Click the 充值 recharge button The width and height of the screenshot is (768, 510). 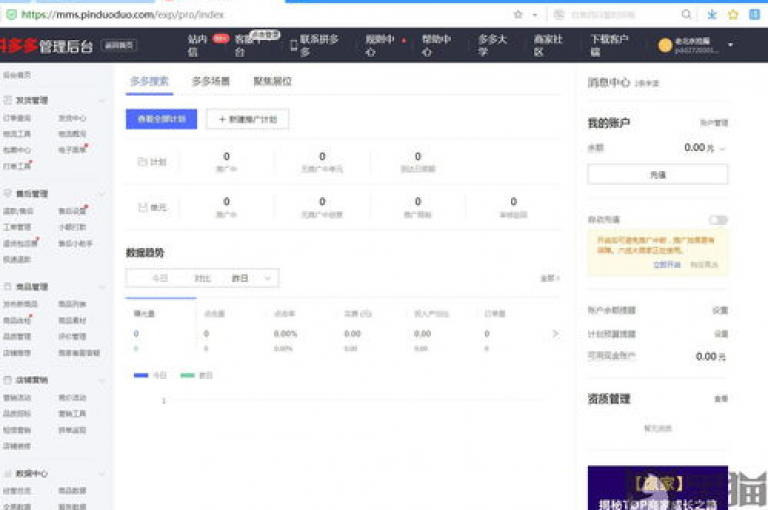point(657,174)
